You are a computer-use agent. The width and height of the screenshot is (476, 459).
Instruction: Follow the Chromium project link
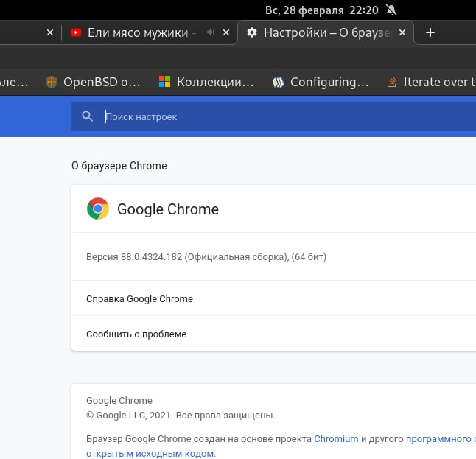click(x=336, y=438)
